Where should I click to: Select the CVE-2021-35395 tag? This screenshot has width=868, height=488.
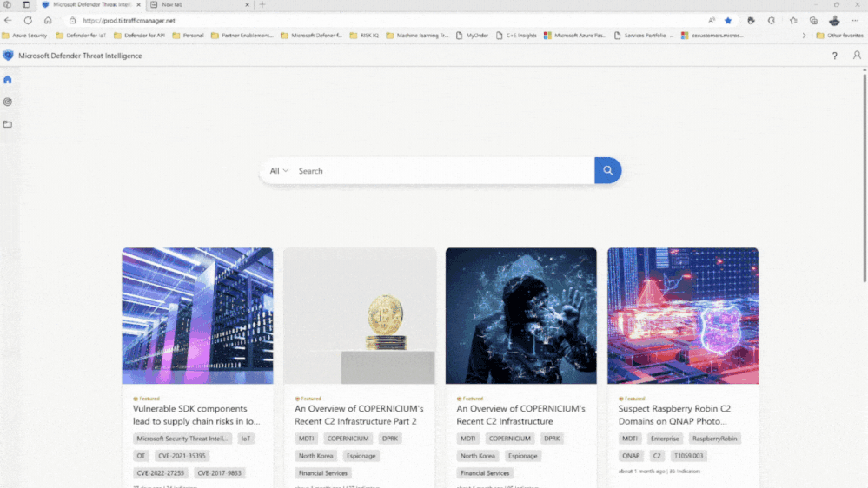(x=182, y=456)
